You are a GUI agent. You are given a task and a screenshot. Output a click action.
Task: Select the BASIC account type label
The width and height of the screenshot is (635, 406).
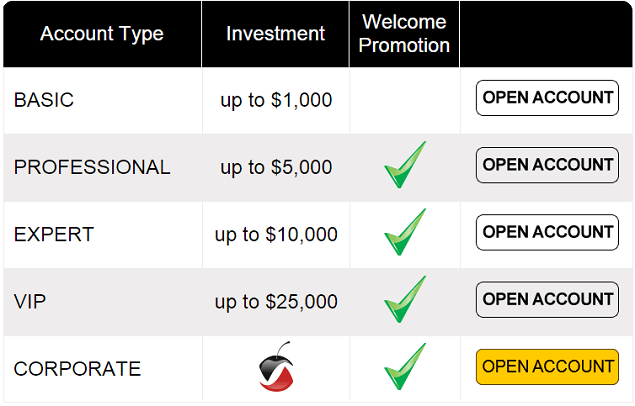tap(44, 100)
